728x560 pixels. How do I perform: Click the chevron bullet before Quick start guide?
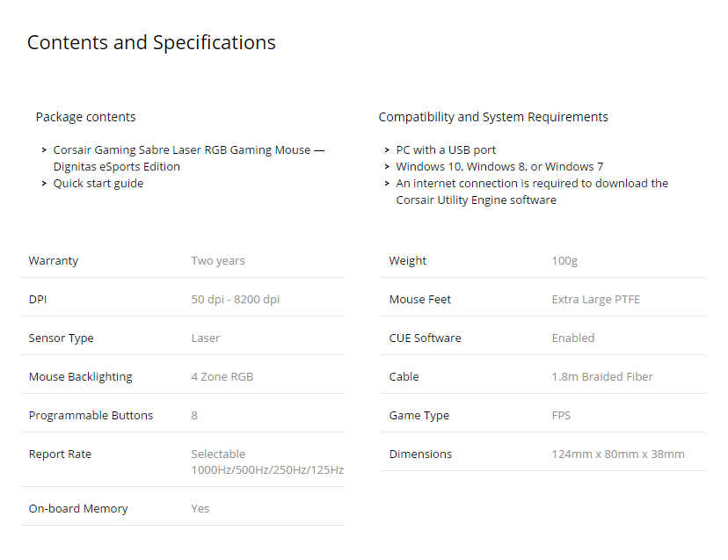coord(44,184)
